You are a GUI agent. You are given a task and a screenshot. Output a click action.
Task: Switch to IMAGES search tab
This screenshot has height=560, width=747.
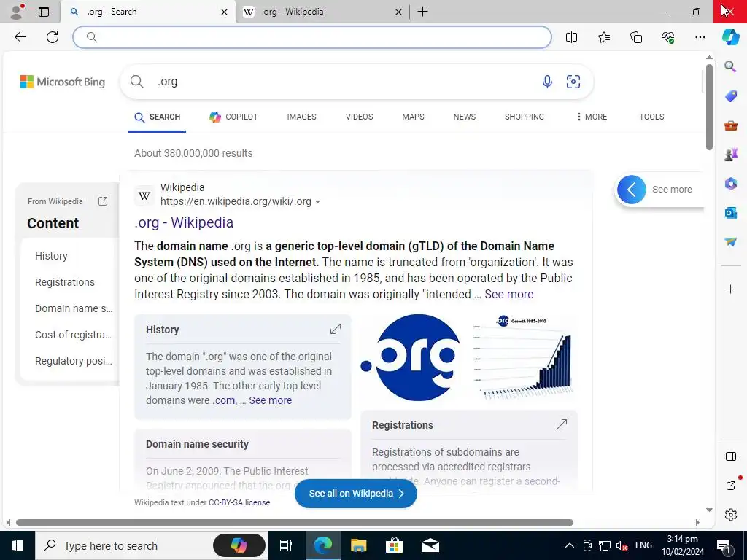[x=301, y=117]
